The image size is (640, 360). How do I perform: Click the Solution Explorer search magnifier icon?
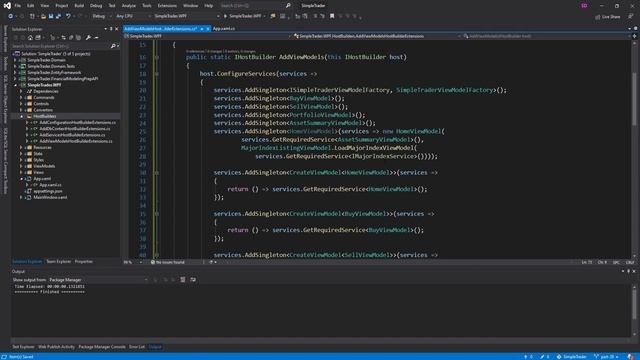113,46
